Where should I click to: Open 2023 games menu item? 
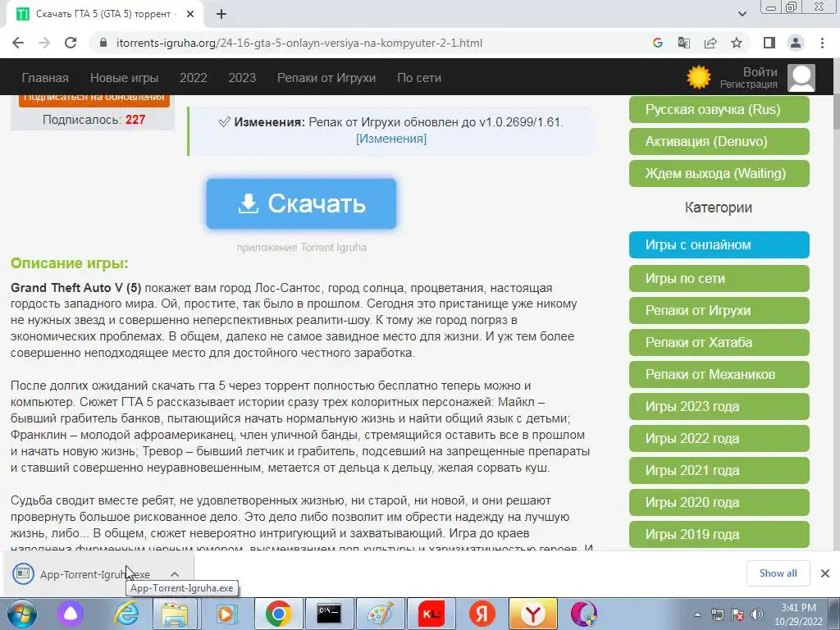(242, 78)
